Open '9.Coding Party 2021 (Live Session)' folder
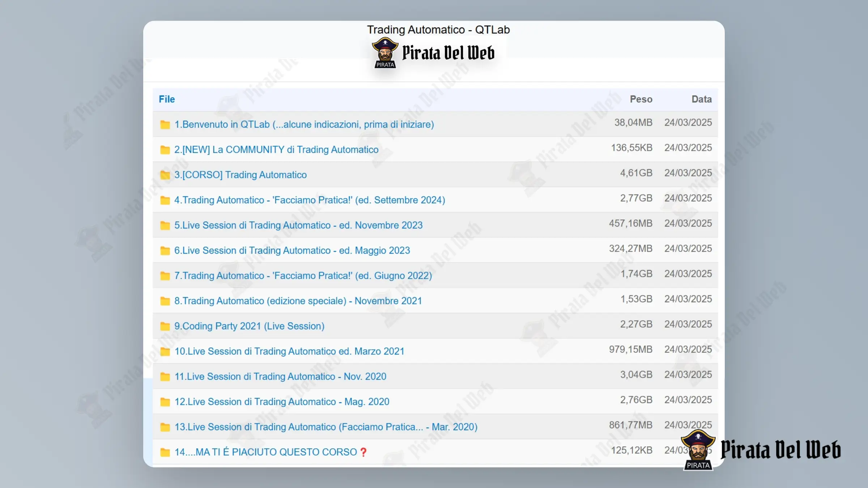Screen dimensions: 868x488 point(249,326)
